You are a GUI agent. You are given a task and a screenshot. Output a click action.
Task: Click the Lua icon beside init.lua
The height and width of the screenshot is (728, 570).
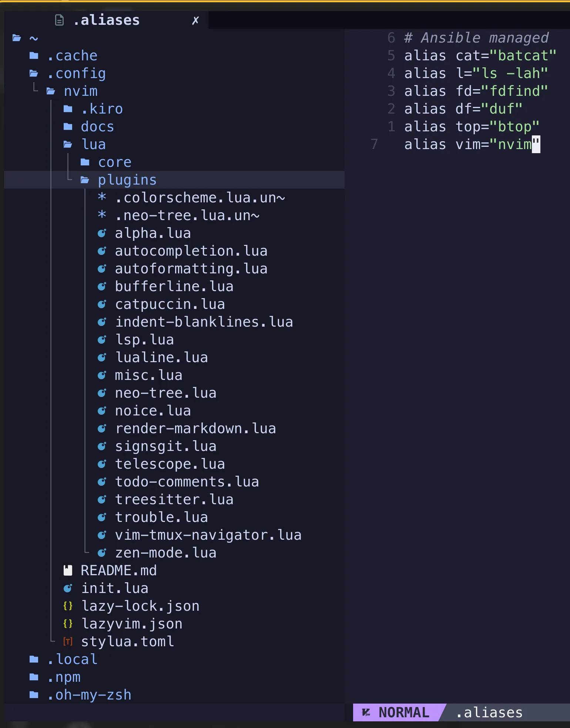coord(68,588)
